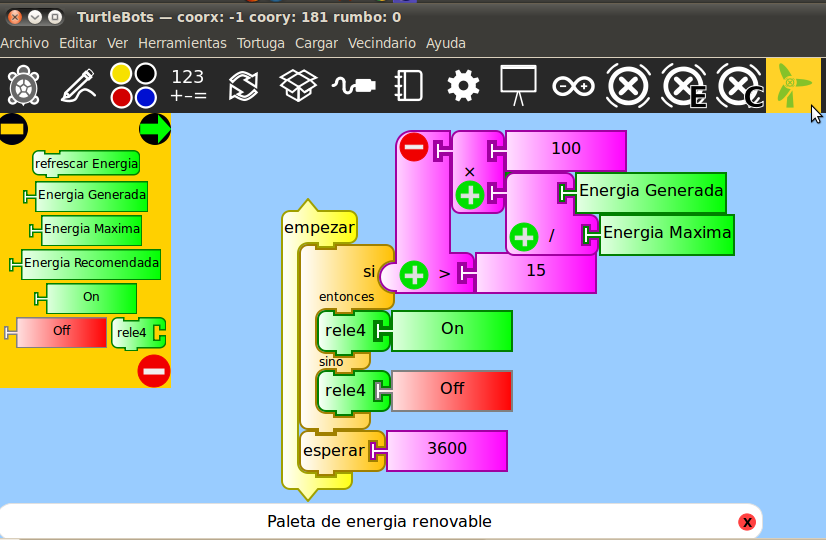Open the Vecindario menu
826x540 pixels.
[382, 43]
